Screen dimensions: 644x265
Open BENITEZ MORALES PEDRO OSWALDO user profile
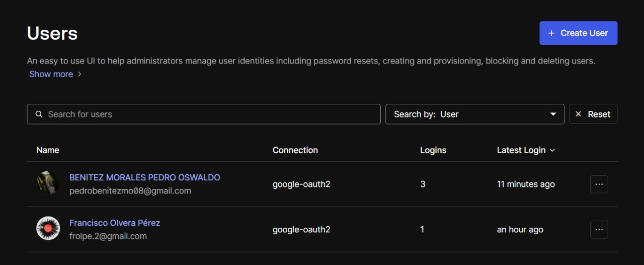coord(144,178)
